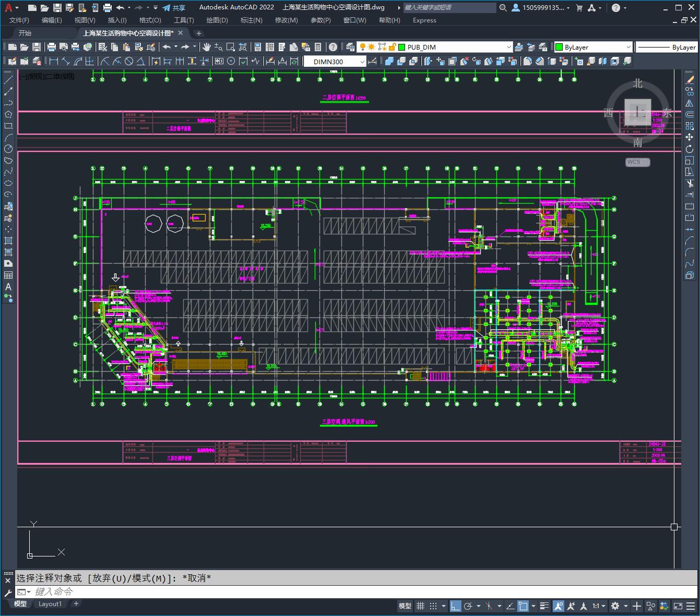The height and width of the screenshot is (616, 700).
Task: Open the PUB_DIM layer dropdown
Action: 509,47
